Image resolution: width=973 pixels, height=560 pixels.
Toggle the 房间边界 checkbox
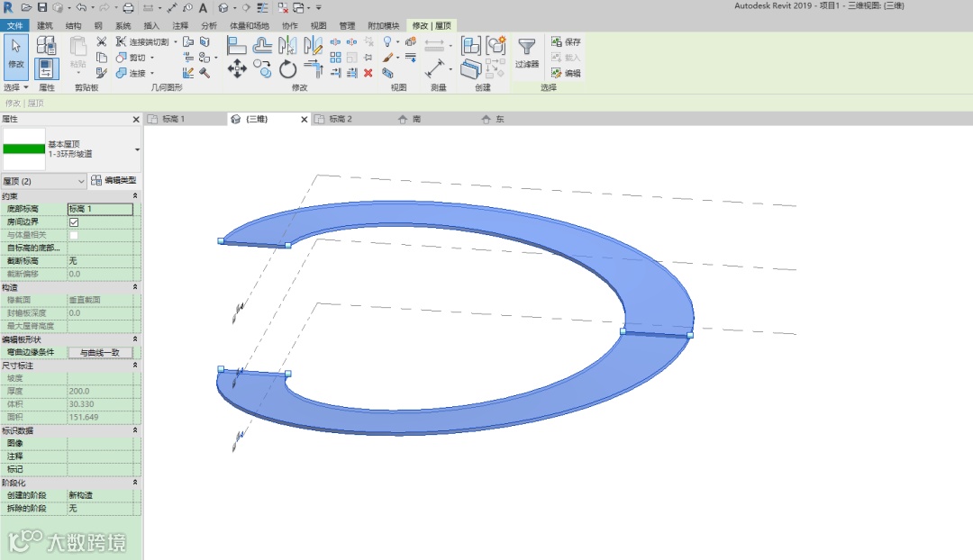click(x=74, y=222)
